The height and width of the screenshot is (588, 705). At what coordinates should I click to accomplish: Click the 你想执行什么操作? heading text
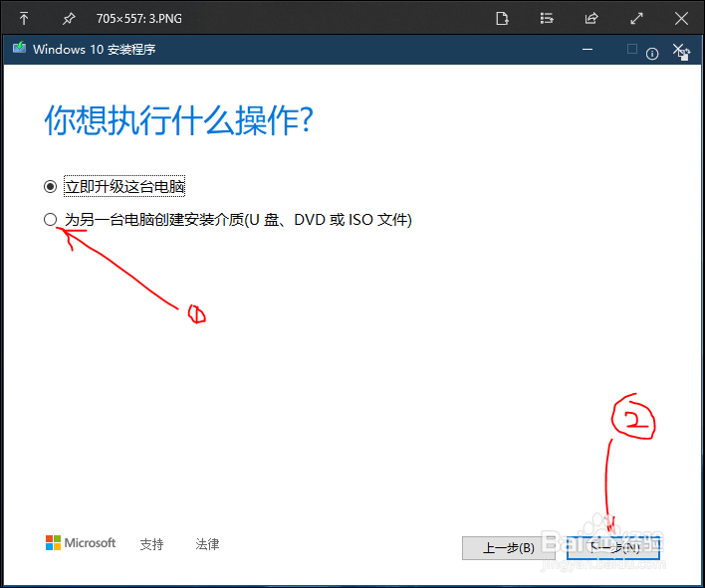(x=178, y=120)
